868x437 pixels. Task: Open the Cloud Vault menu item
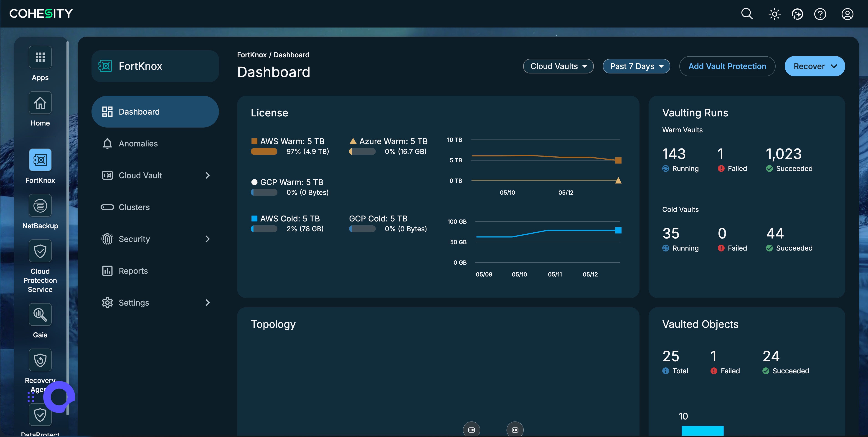click(155, 175)
